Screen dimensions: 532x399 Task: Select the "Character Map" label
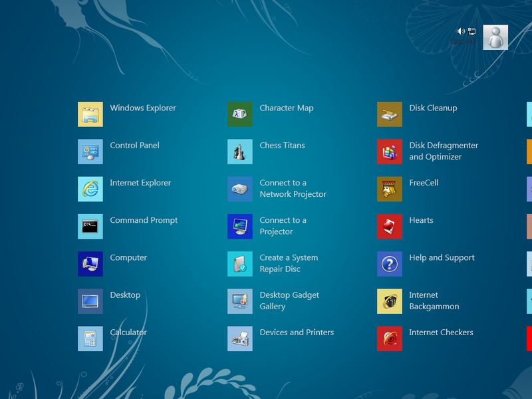click(x=287, y=108)
